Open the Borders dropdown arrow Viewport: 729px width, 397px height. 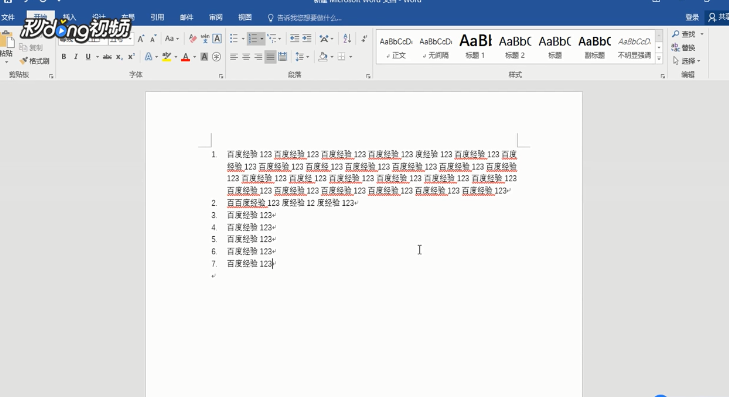pos(351,57)
